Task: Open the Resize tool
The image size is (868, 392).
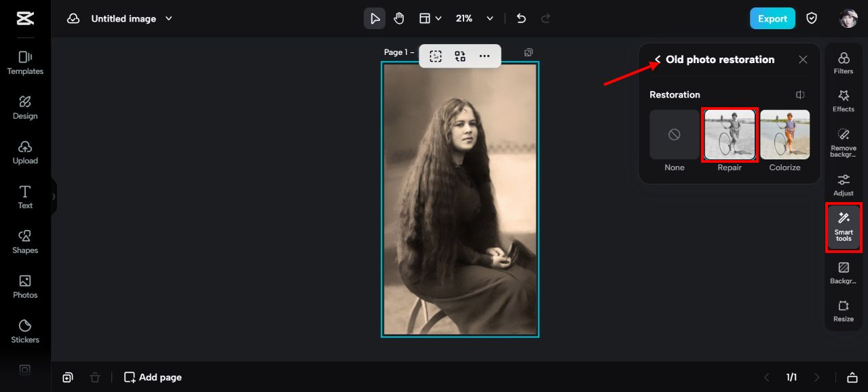Action: [844, 311]
